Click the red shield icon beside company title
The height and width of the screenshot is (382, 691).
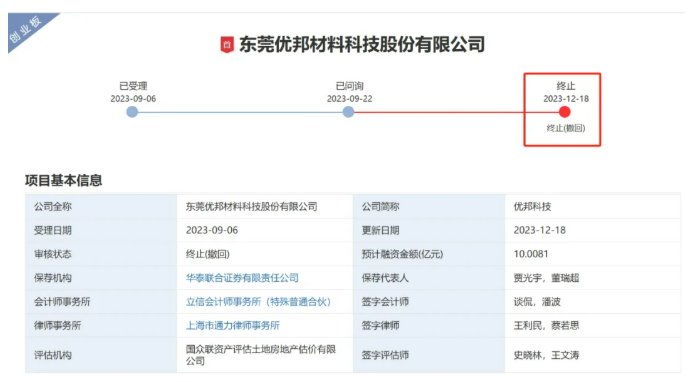tap(227, 45)
